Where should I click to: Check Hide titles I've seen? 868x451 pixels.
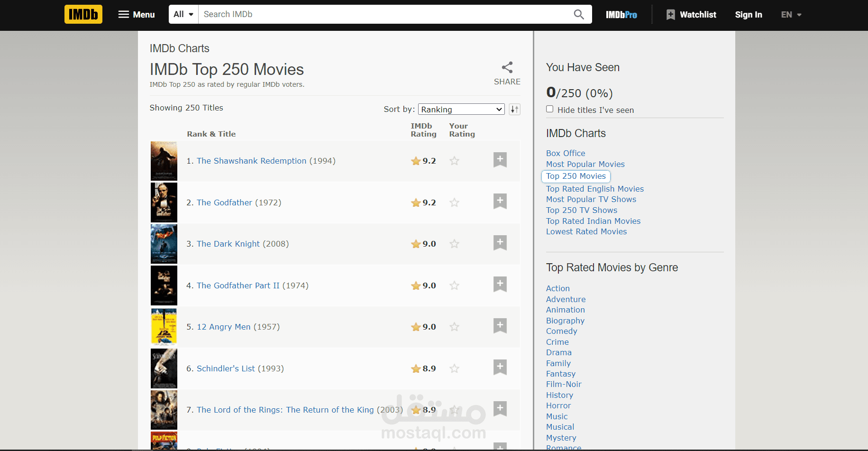(x=550, y=109)
